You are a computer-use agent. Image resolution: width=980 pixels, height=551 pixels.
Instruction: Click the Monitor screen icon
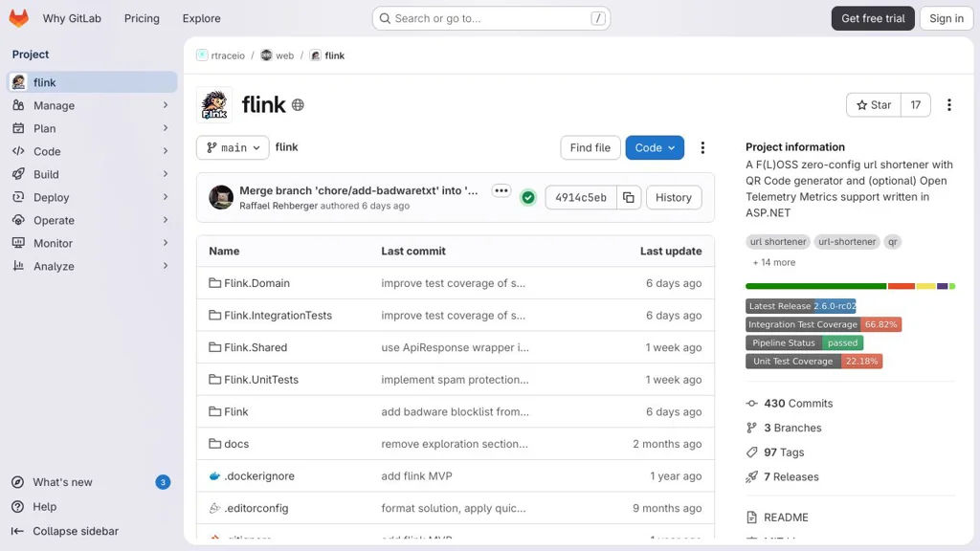coord(19,243)
